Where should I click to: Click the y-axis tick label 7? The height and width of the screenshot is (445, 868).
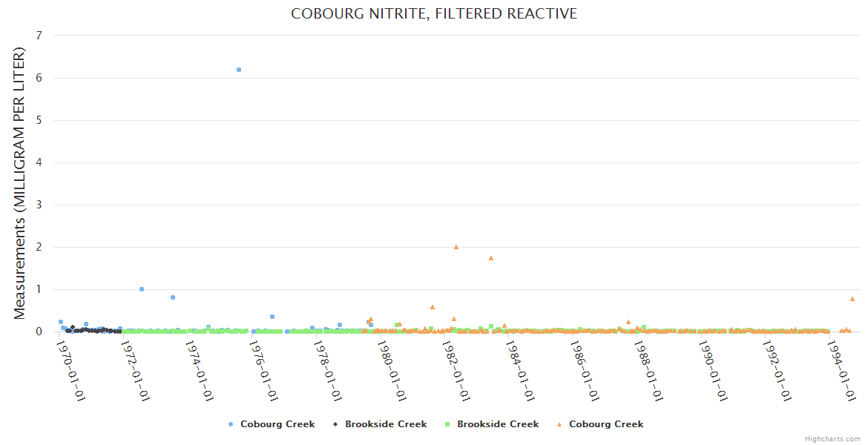coord(39,36)
